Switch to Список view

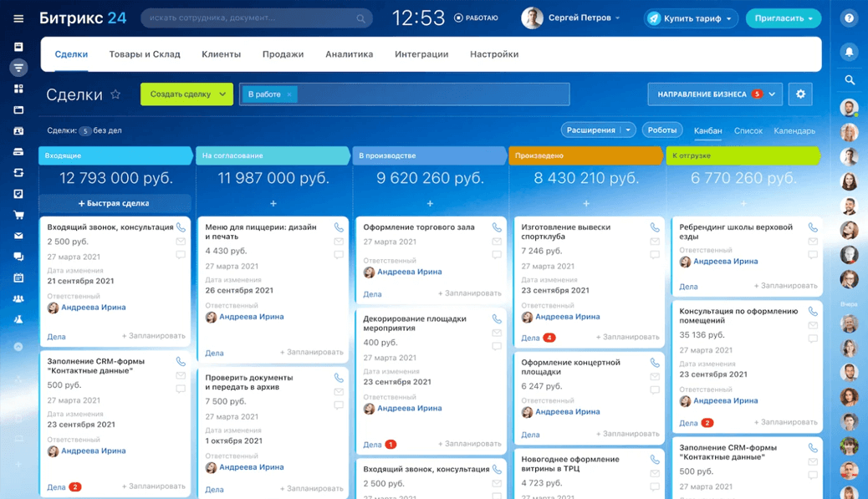point(748,130)
